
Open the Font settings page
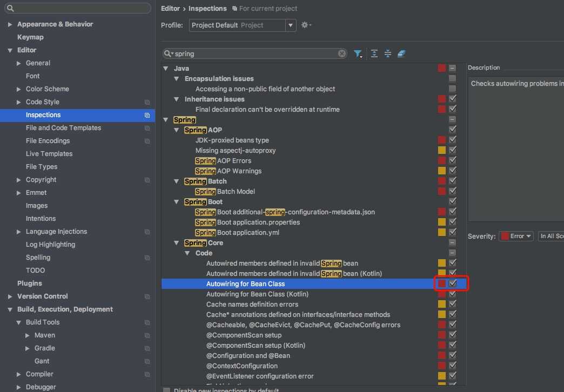pyautogui.click(x=33, y=76)
